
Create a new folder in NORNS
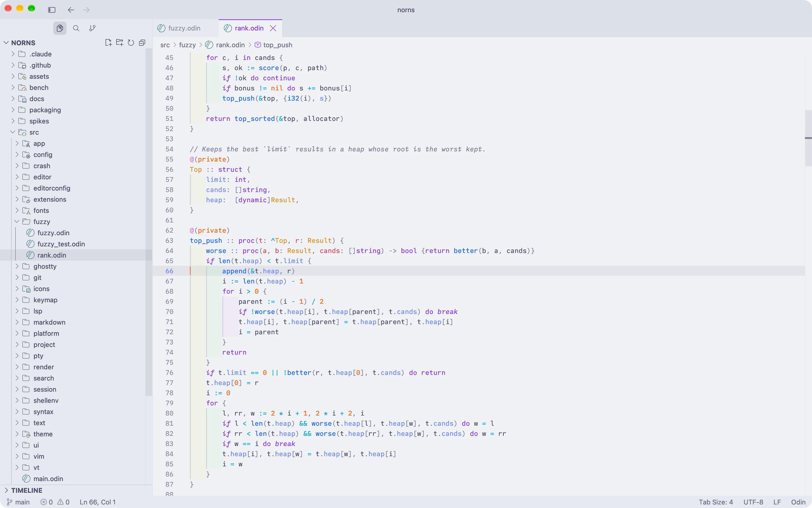tap(120, 43)
